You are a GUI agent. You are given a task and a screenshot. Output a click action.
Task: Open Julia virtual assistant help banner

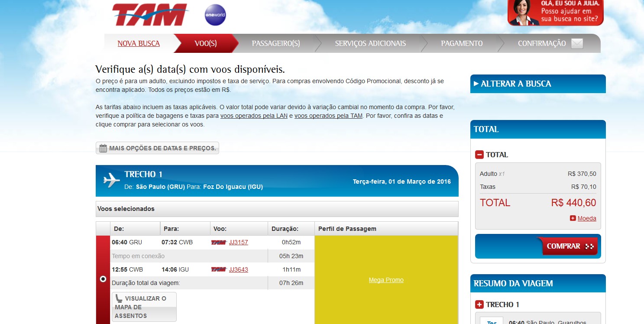coord(556,13)
